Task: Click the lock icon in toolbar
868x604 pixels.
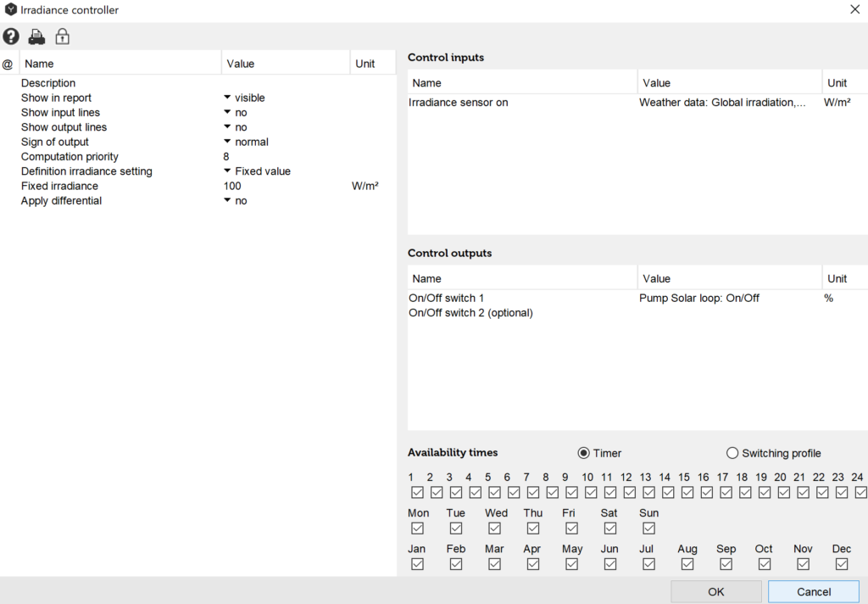Action: [62, 36]
